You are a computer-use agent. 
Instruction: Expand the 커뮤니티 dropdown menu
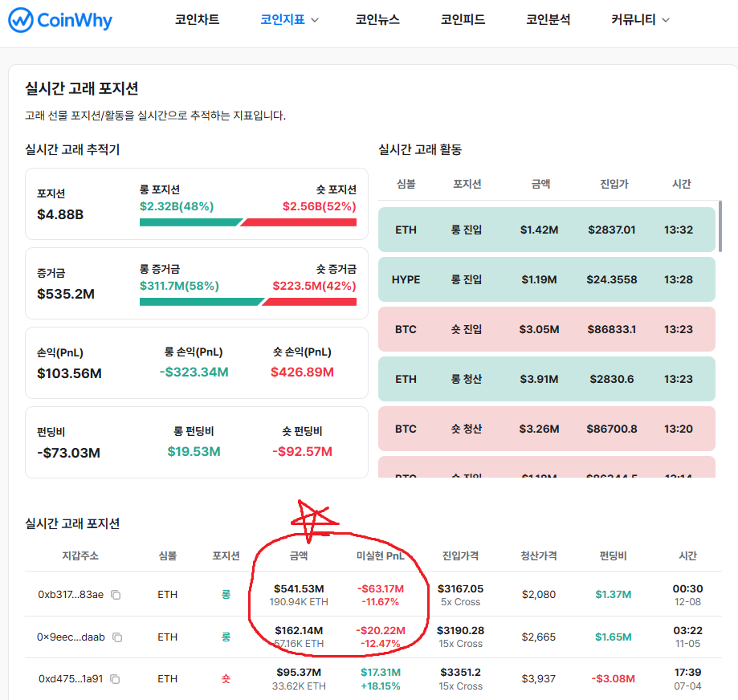click(640, 20)
